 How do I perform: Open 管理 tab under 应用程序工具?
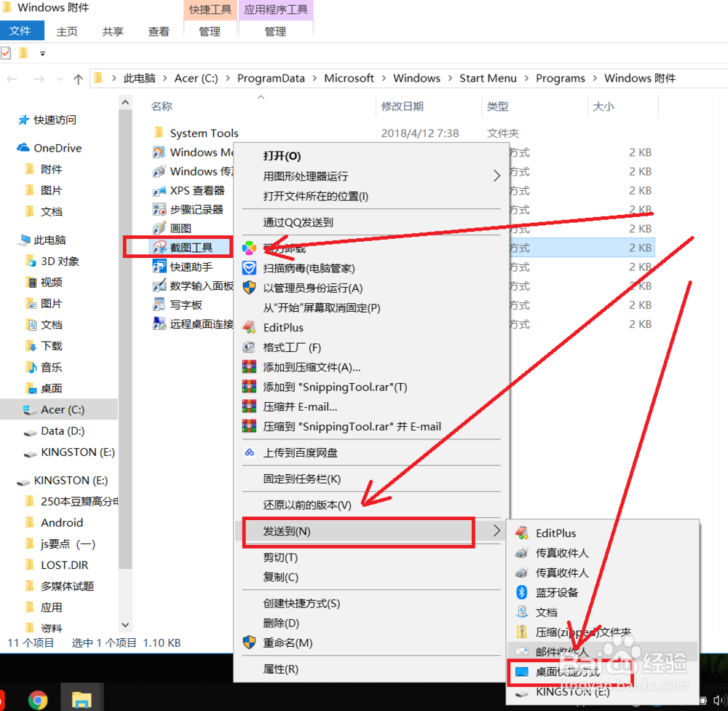pyautogui.click(x=275, y=31)
